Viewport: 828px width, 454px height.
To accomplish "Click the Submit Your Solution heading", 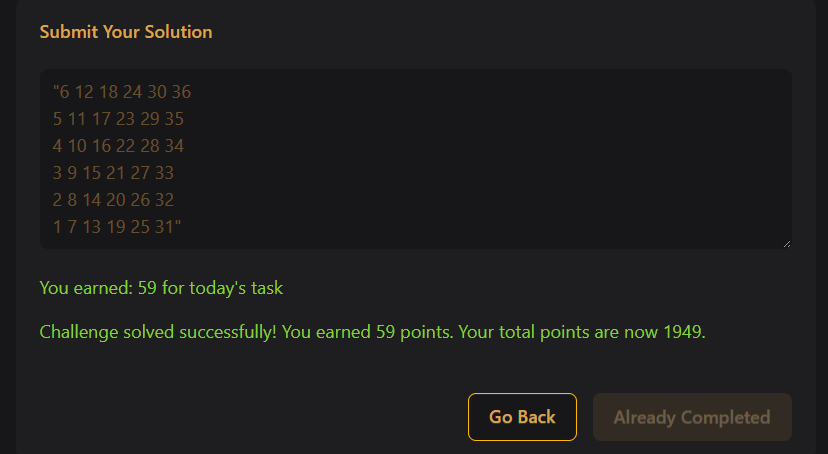I will pos(126,32).
